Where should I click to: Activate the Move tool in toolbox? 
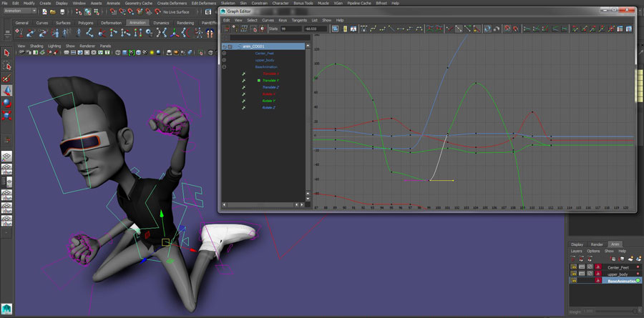6,90
